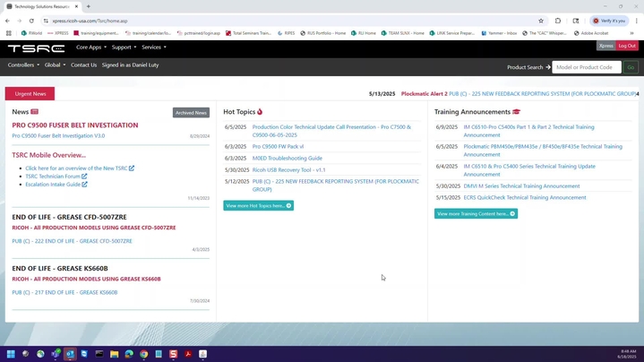Viewport: 644px width, 362px height.
Task: Open Pro C9500 Fuser Belt Investigation V3.0 link
Action: [x=58, y=135]
